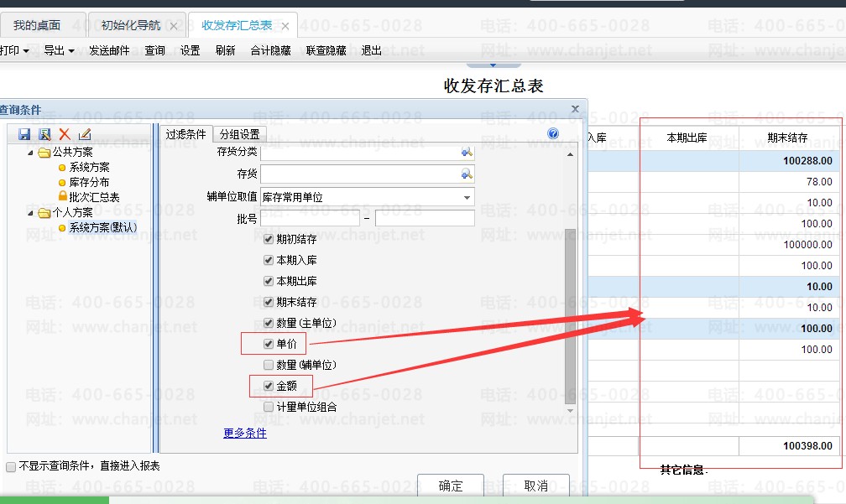Click the save-as scheme icon
846x504 pixels.
coord(44,134)
